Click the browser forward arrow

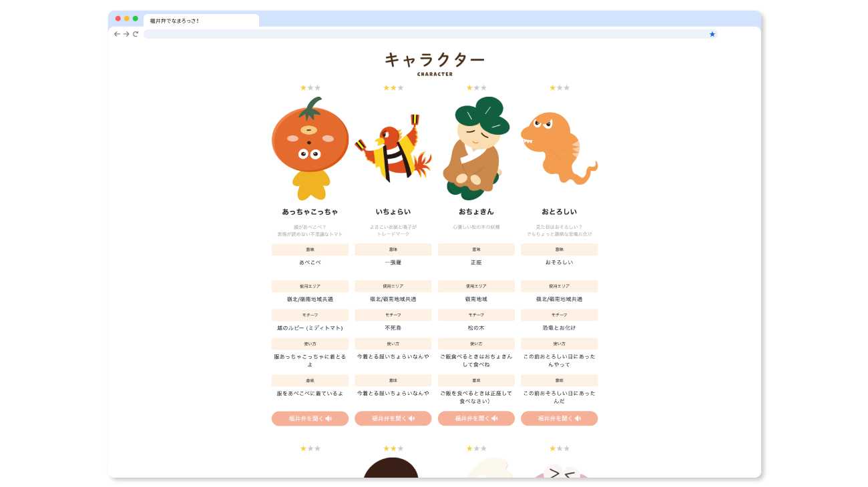click(x=126, y=34)
